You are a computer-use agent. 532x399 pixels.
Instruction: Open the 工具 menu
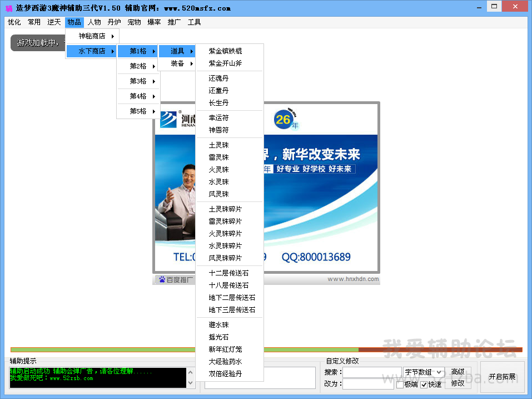click(194, 22)
